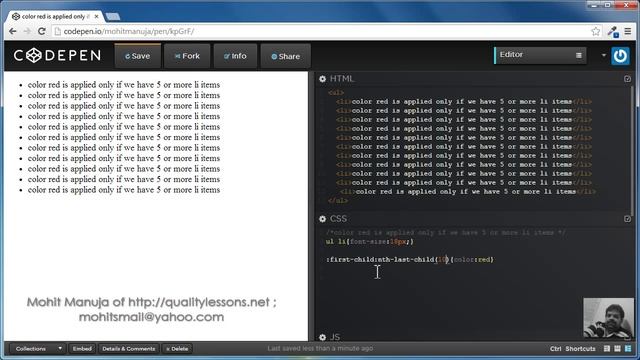
Task: Show the Shortcuts list
Action: 580,349
